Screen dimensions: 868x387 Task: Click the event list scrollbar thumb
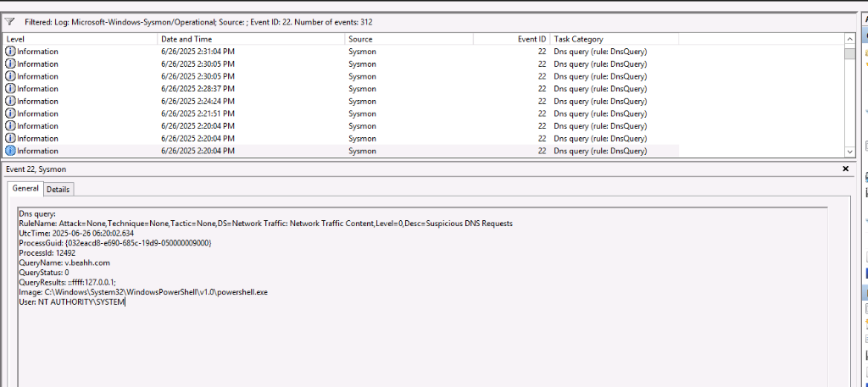(850, 54)
